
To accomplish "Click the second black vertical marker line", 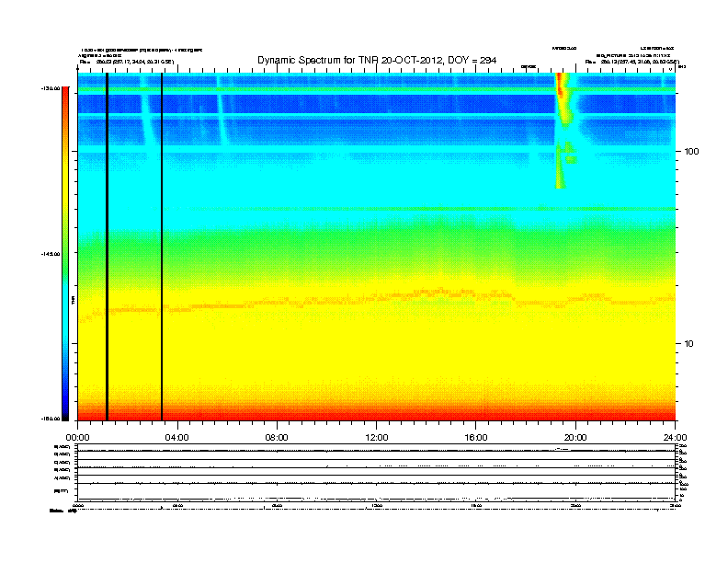I will point(162,247).
